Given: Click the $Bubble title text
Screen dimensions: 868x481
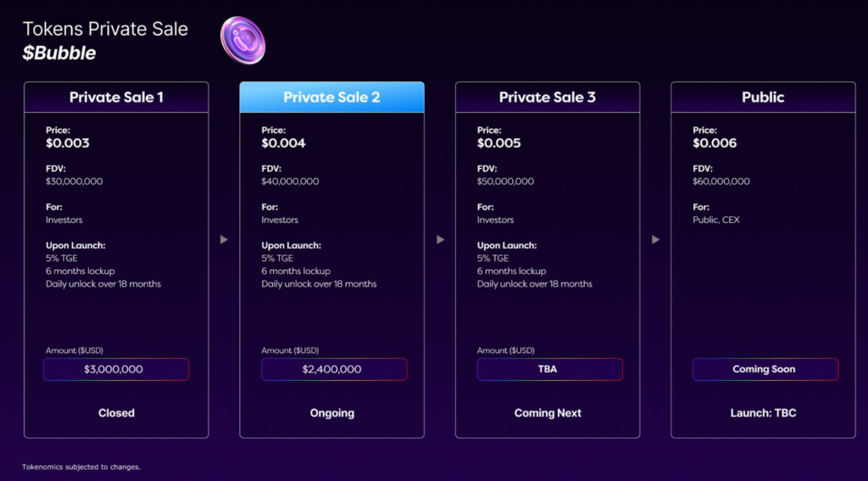Looking at the screenshot, I should [x=59, y=53].
